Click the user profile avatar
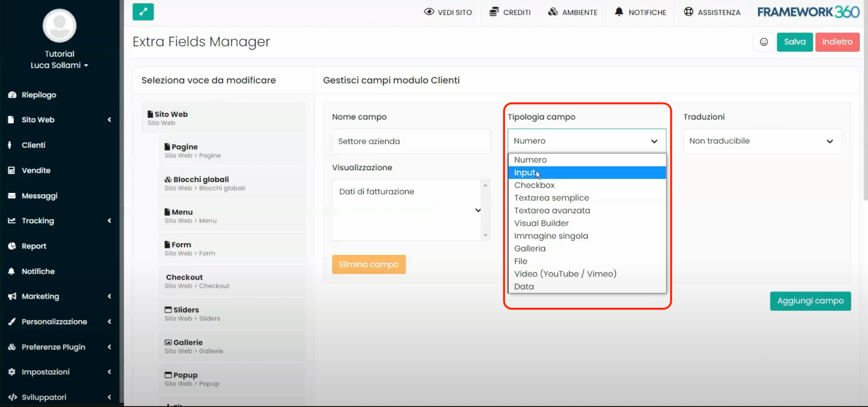Screen dimensions: 868x407 [x=59, y=26]
